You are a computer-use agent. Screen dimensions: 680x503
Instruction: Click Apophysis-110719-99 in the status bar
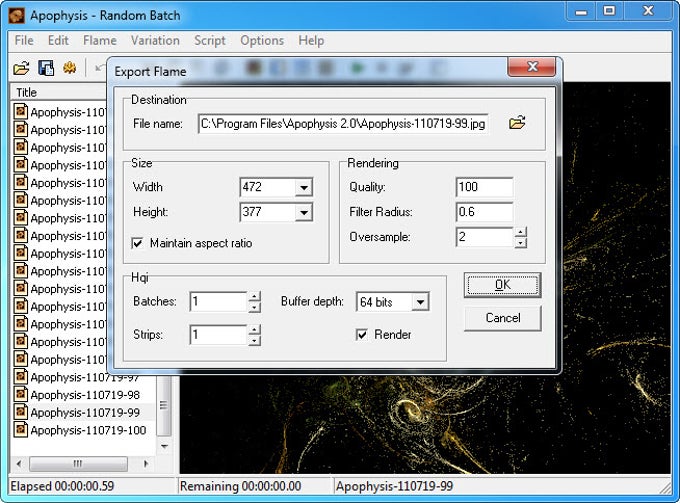394,486
